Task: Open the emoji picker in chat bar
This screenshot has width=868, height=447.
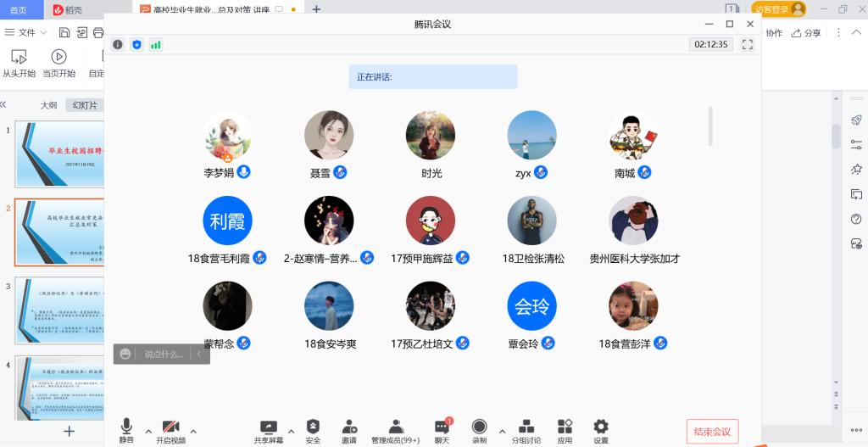Action: pos(125,354)
